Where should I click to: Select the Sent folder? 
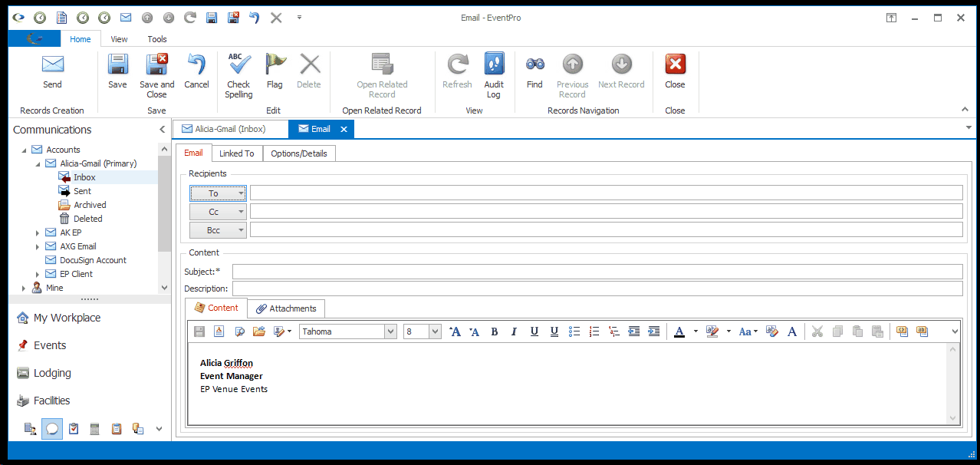coord(82,191)
